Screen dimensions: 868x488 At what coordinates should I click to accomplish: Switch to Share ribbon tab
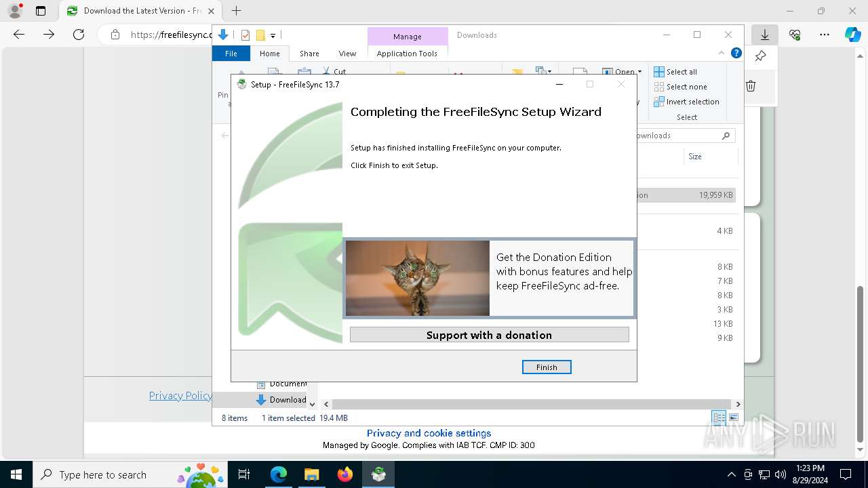(309, 54)
